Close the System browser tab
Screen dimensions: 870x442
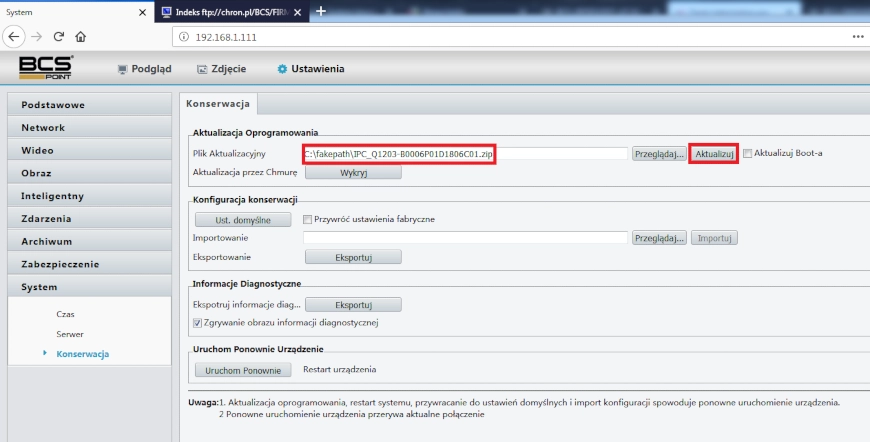[143, 12]
